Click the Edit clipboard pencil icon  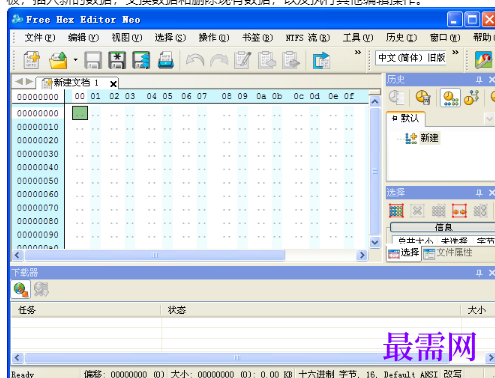[x=243, y=60]
